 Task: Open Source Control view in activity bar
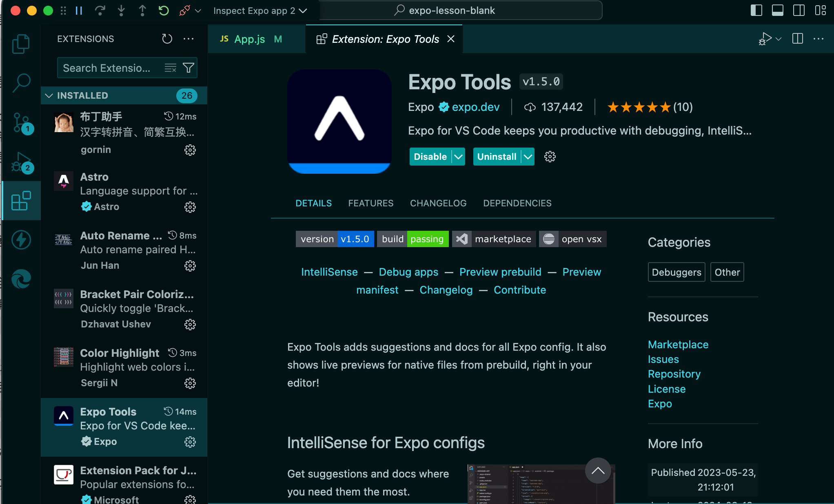pyautogui.click(x=21, y=122)
